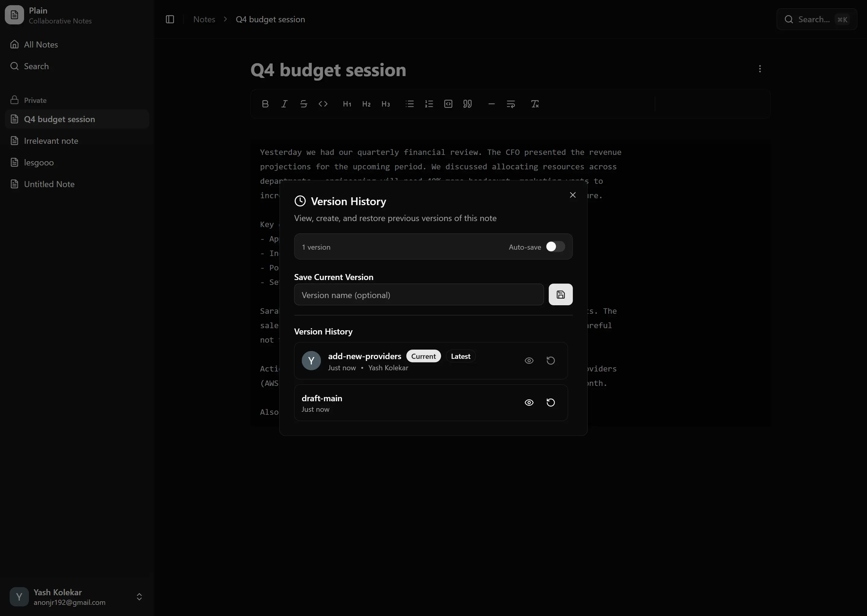This screenshot has height=616, width=867.
Task: Restore the draft-main version
Action: coord(551,402)
